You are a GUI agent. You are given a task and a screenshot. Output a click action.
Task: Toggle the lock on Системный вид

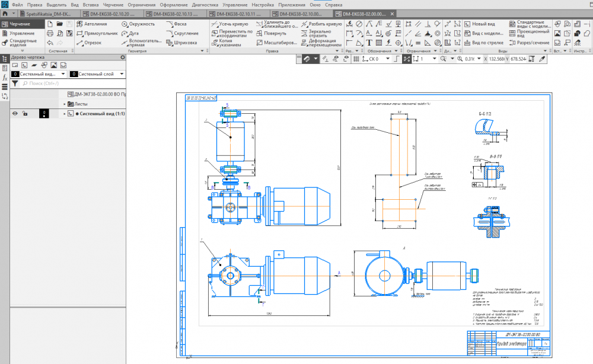coord(25,113)
